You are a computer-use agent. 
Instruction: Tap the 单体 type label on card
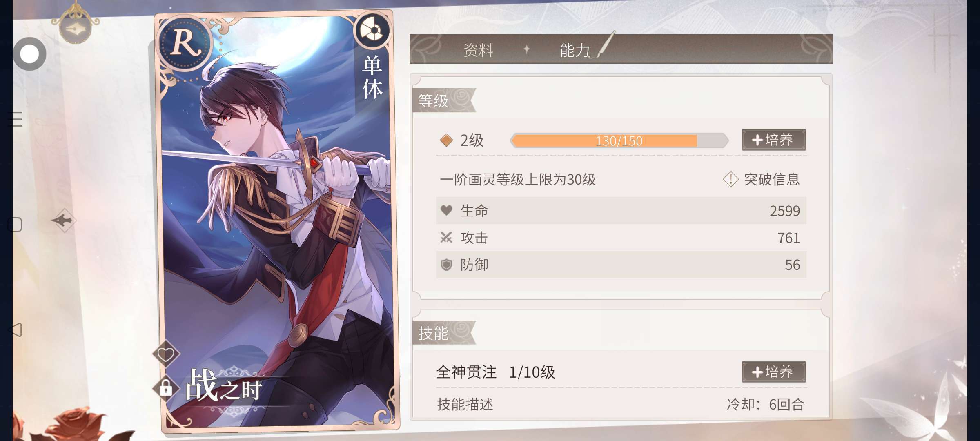(x=372, y=78)
